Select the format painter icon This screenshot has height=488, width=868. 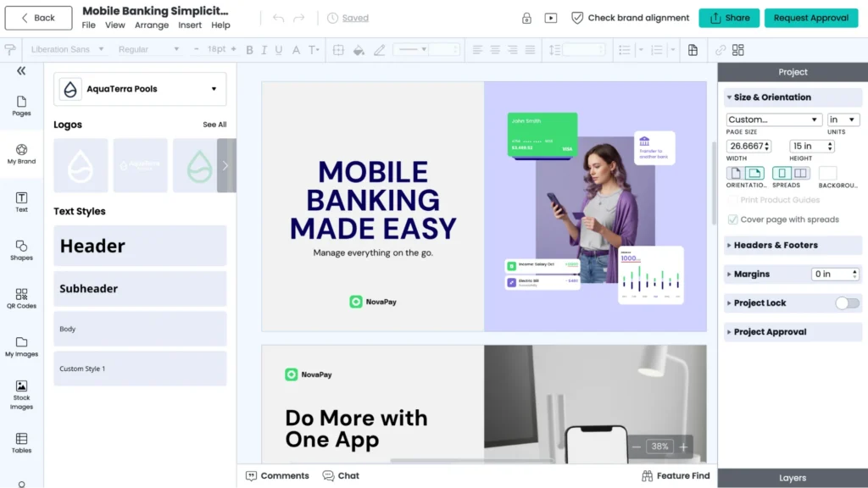10,50
